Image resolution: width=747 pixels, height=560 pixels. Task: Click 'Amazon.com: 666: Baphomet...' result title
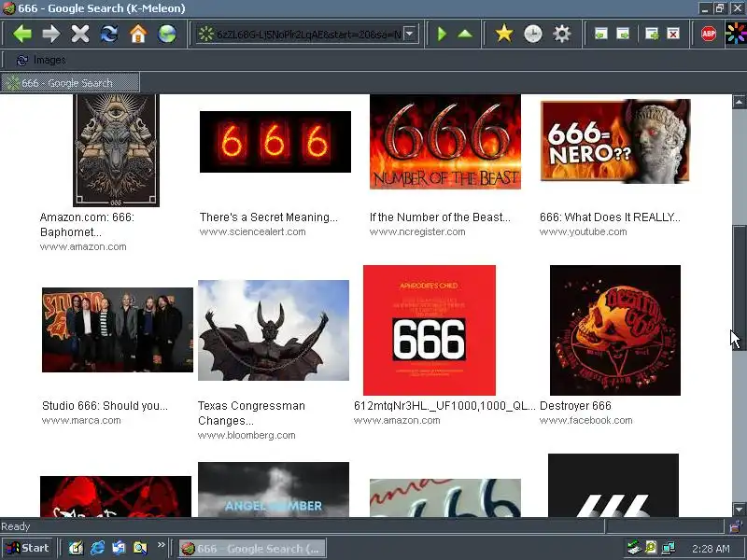tap(87, 224)
